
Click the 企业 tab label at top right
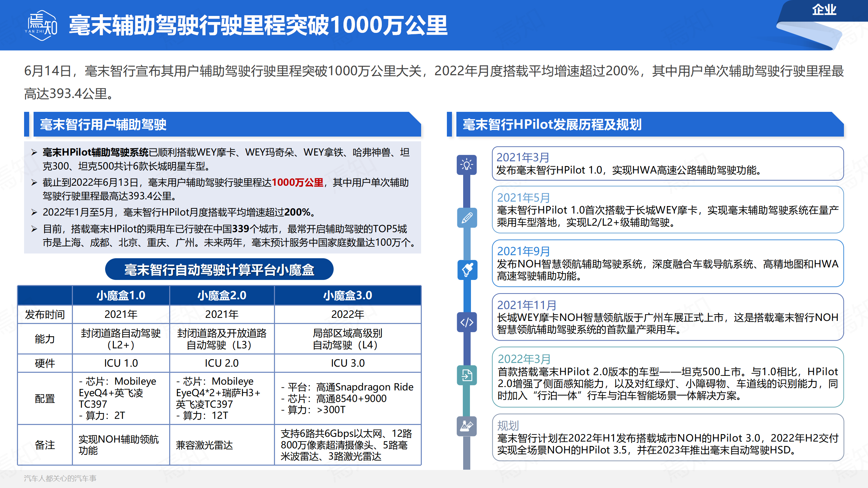824,9
